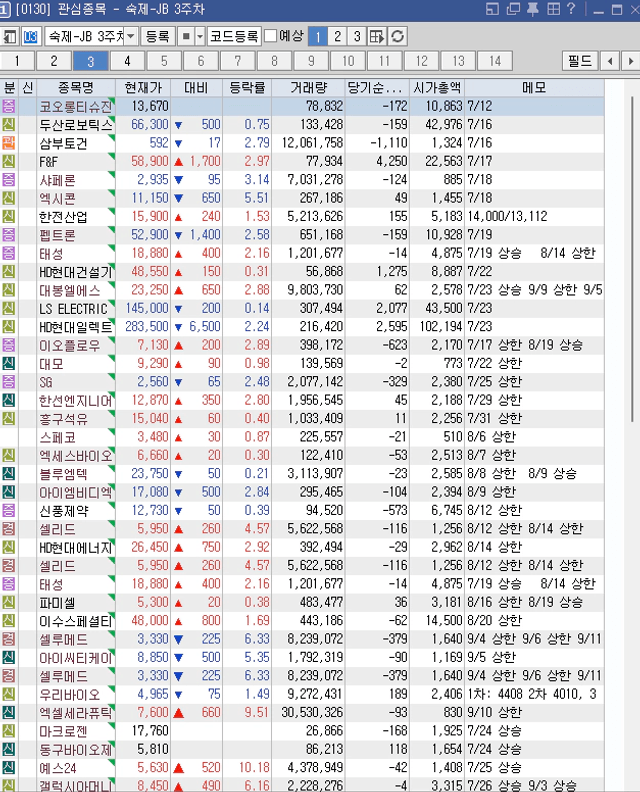
Task: Click the marker icon beside 코오롱티슈진
Action: [9, 106]
